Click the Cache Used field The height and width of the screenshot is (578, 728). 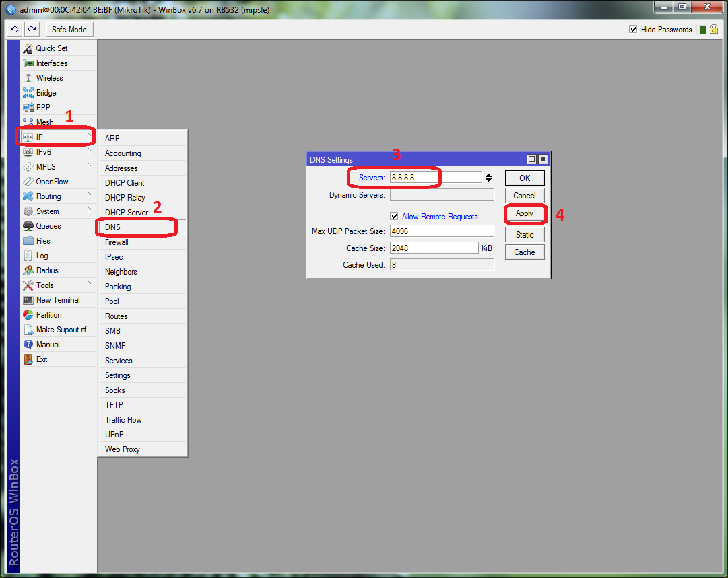[442, 265]
